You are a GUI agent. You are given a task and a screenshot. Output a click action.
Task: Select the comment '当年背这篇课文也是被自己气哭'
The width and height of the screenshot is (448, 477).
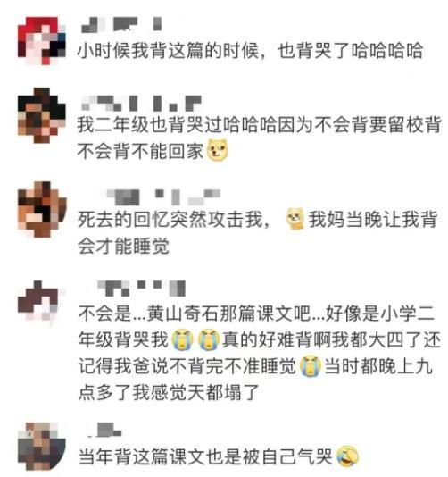219,456
